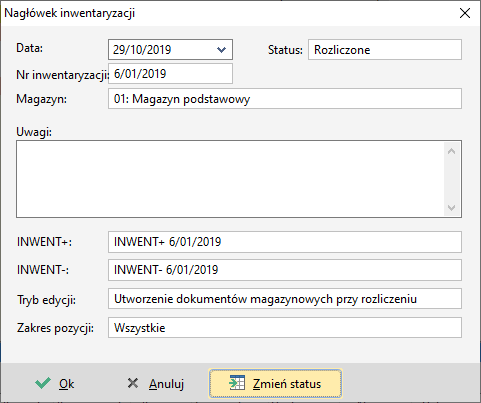Click the date text 29/10/2019 in Data

click(x=142, y=50)
